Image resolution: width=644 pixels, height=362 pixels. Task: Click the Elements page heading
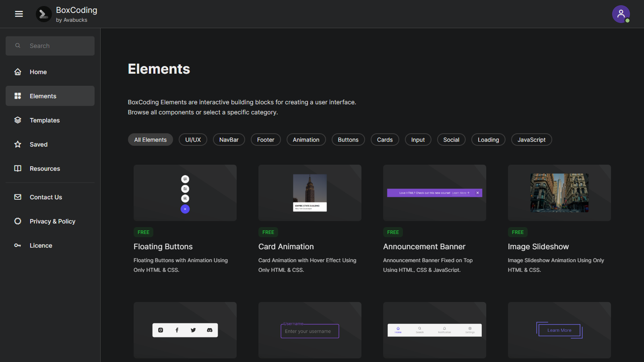(159, 69)
